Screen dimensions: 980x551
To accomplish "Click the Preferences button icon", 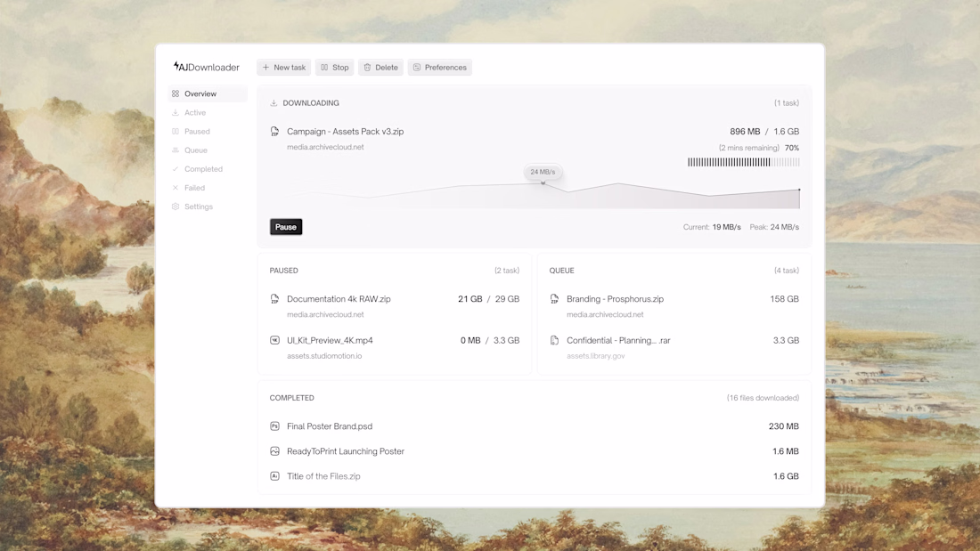I will [x=417, y=68].
